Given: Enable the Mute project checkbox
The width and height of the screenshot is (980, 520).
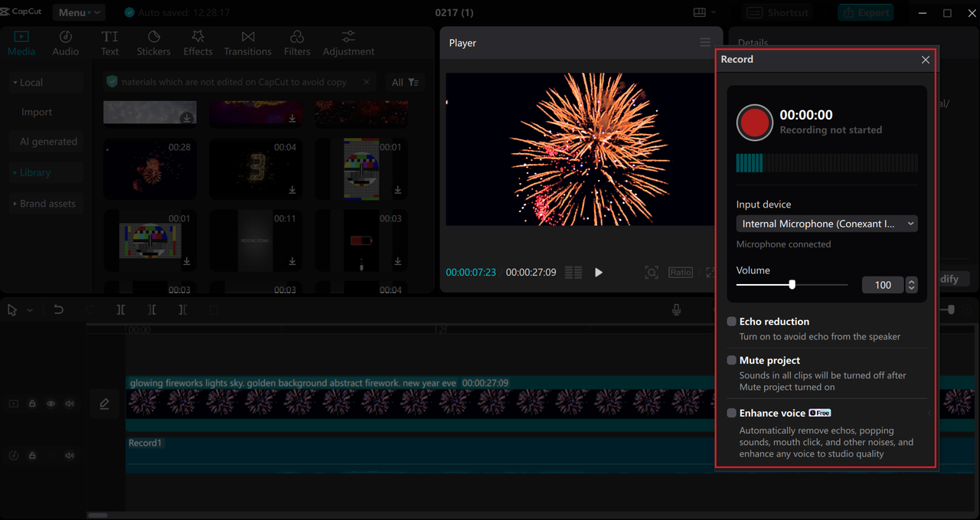Looking at the screenshot, I should pos(732,360).
